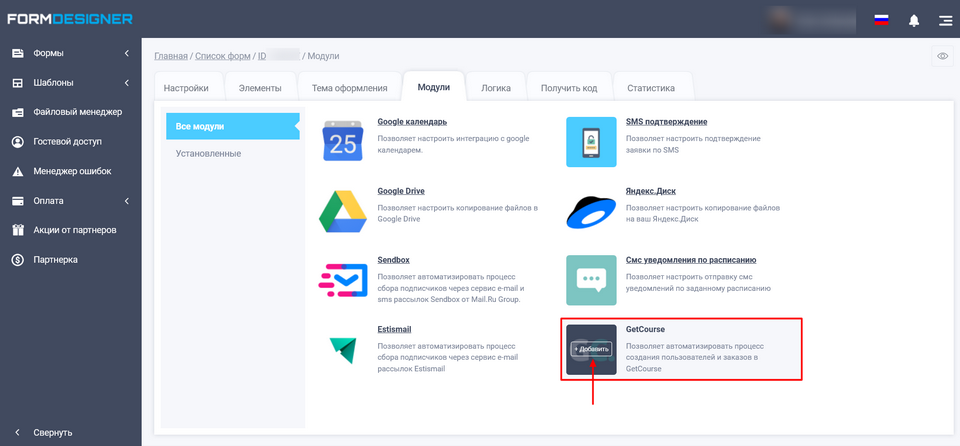
Task: Open the Sendbox title link
Action: 394,260
